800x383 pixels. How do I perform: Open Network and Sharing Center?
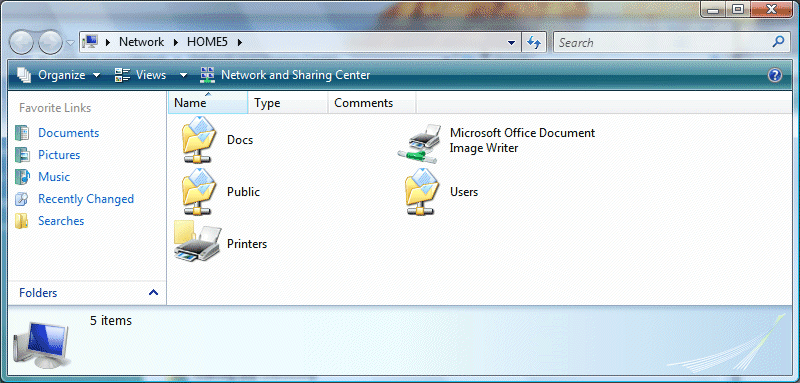(x=295, y=75)
